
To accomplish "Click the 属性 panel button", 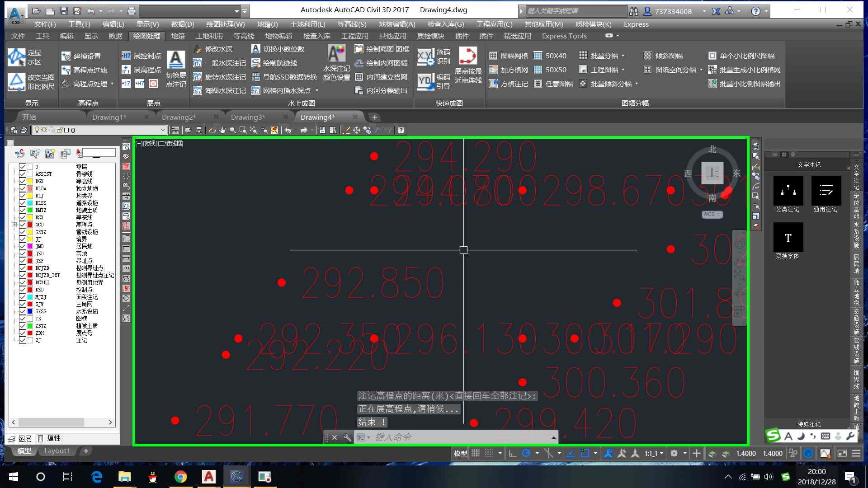I will click(x=49, y=438).
